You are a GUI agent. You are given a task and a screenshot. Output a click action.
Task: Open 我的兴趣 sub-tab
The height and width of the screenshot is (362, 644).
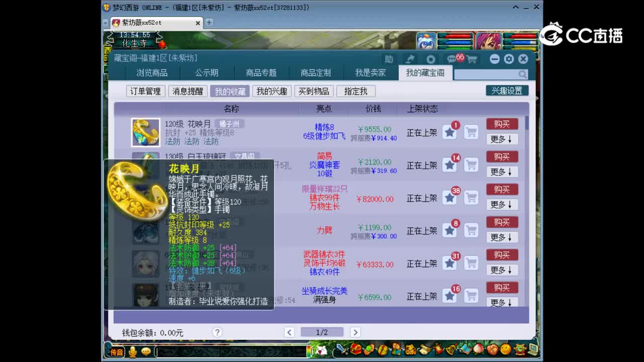[x=272, y=91]
